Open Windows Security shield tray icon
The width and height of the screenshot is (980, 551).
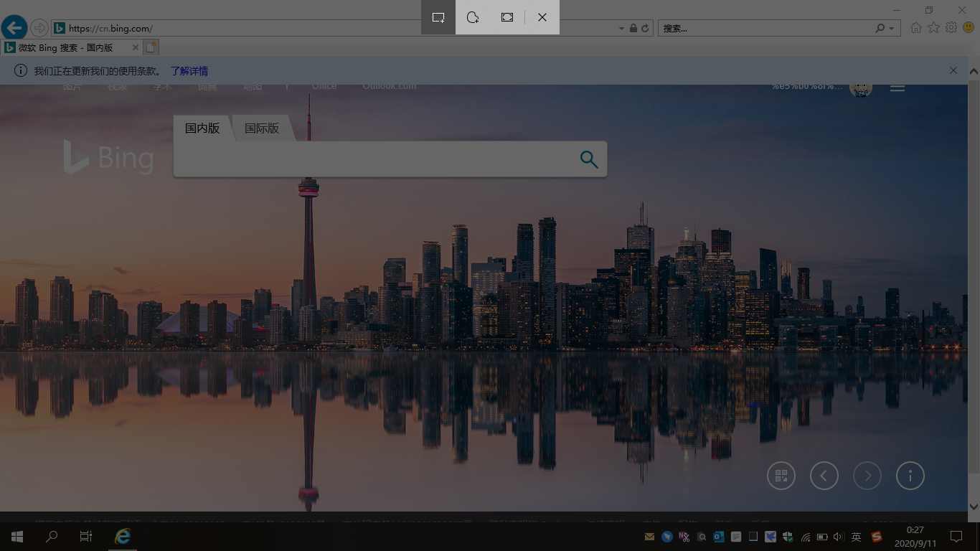coord(788,537)
